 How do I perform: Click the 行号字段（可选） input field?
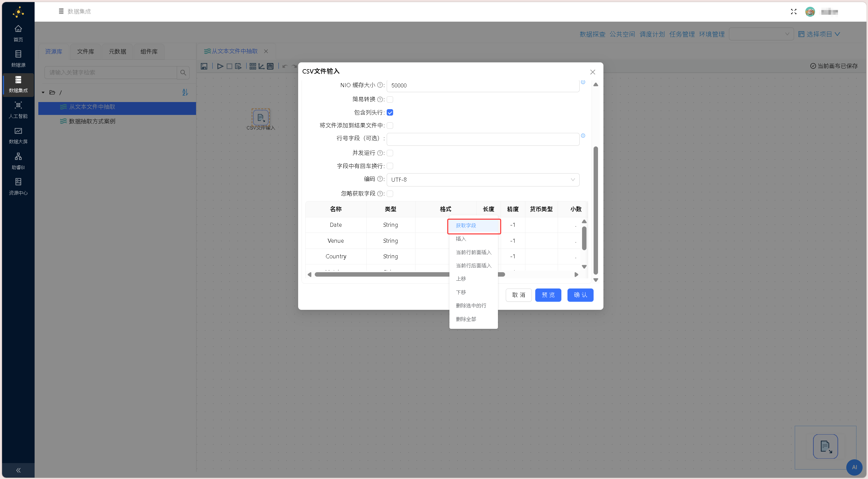483,139
